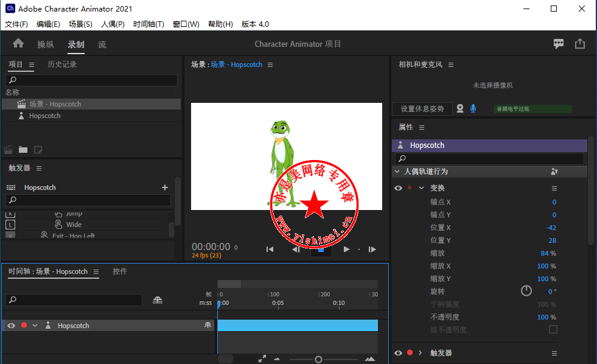Switch to the 控件 tab

[120, 271]
